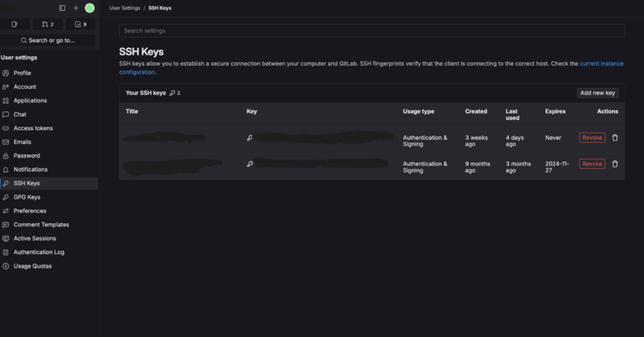Open Search or go to box

tap(48, 40)
